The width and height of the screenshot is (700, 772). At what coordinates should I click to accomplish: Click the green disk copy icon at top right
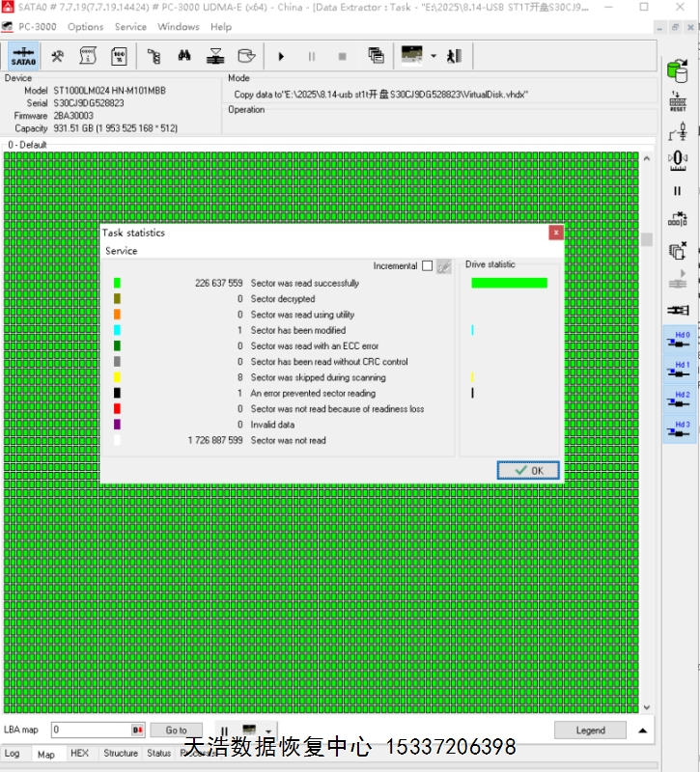(x=678, y=69)
